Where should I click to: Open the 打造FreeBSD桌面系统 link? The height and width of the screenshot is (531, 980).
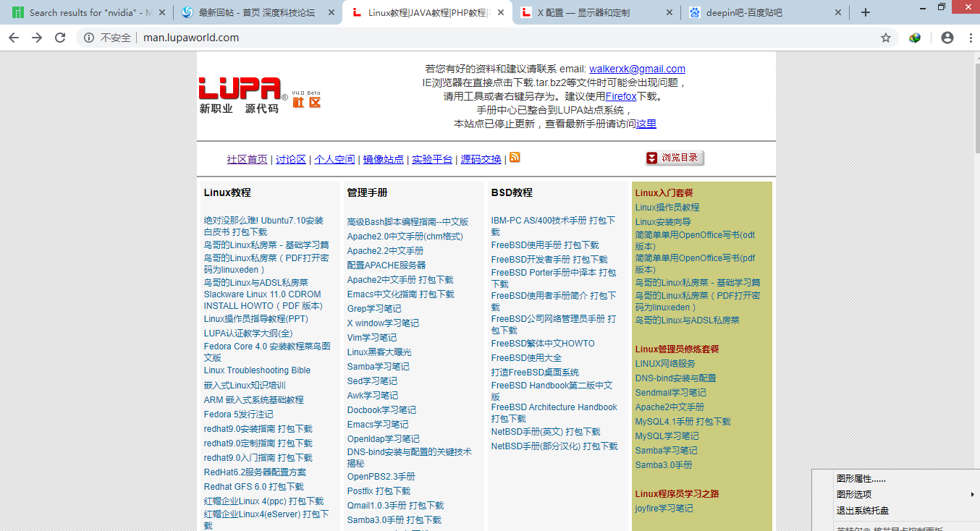pyautogui.click(x=535, y=373)
